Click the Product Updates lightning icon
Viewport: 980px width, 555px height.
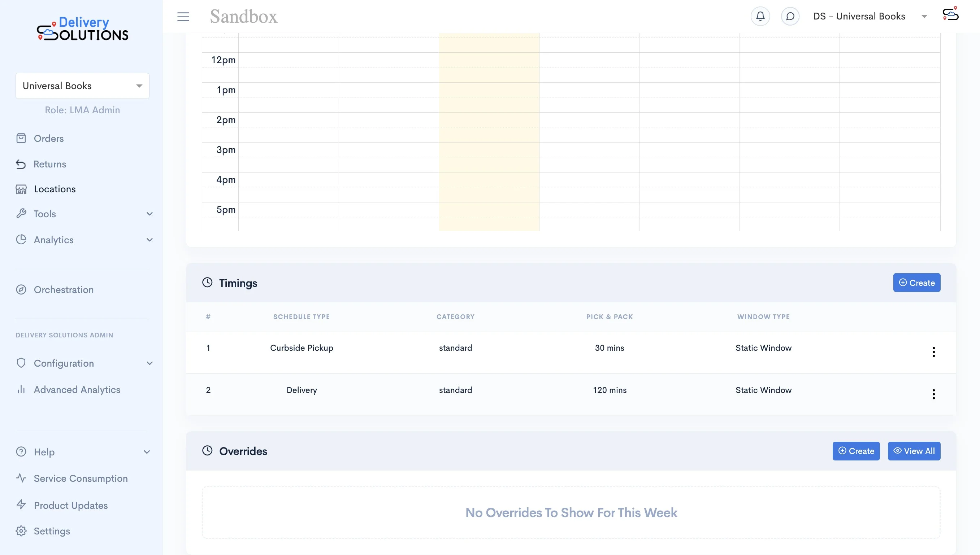21,505
